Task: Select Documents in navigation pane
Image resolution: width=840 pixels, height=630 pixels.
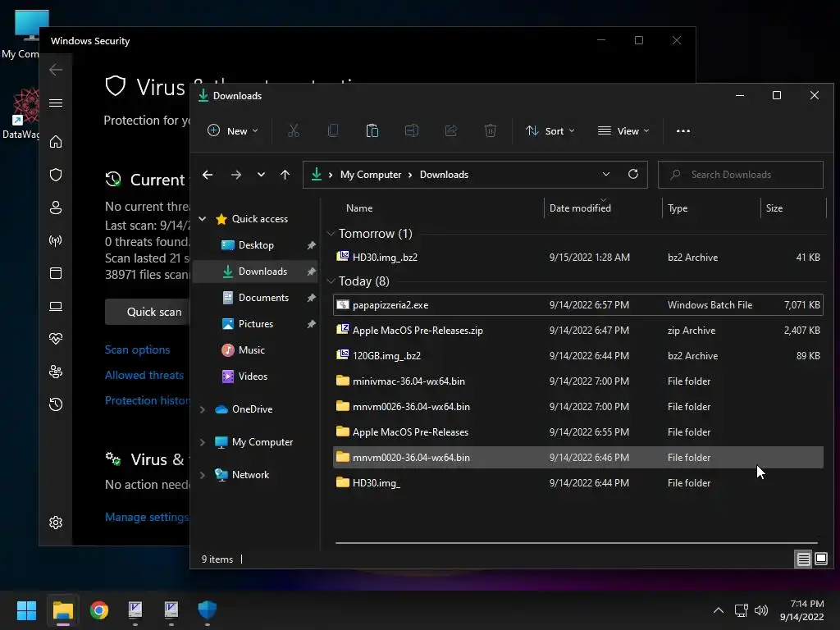Action: coord(263,297)
